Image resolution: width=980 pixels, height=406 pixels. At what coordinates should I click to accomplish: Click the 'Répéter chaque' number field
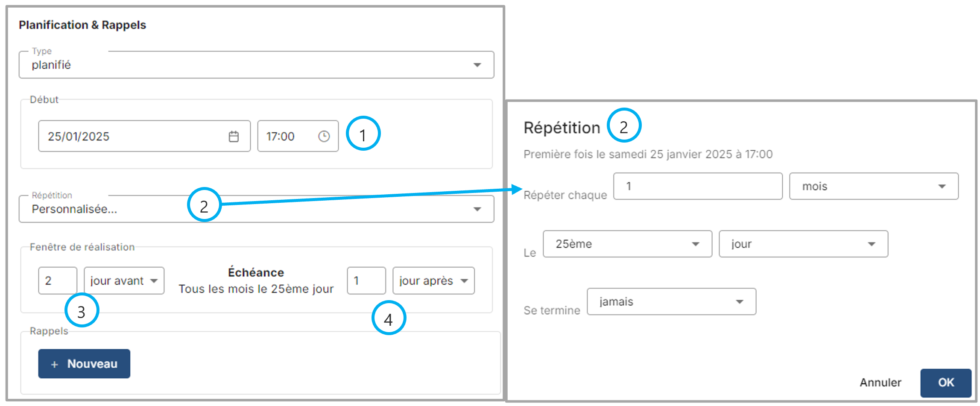(697, 187)
